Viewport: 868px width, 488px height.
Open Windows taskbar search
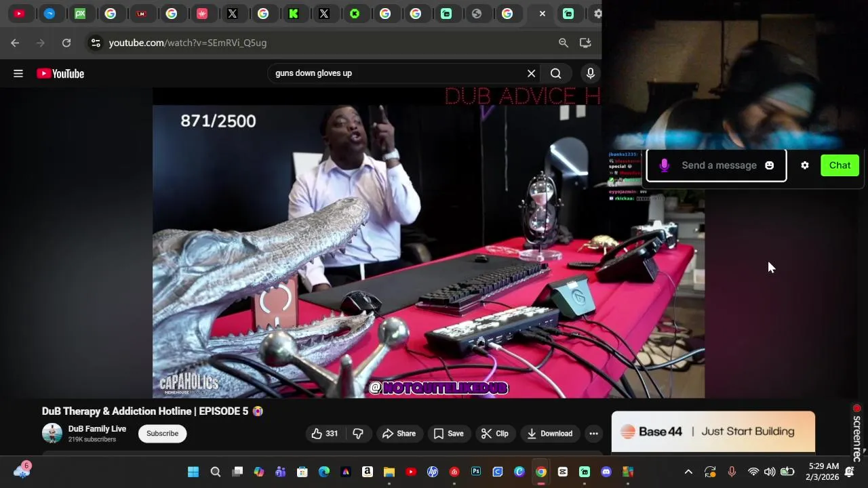215,472
